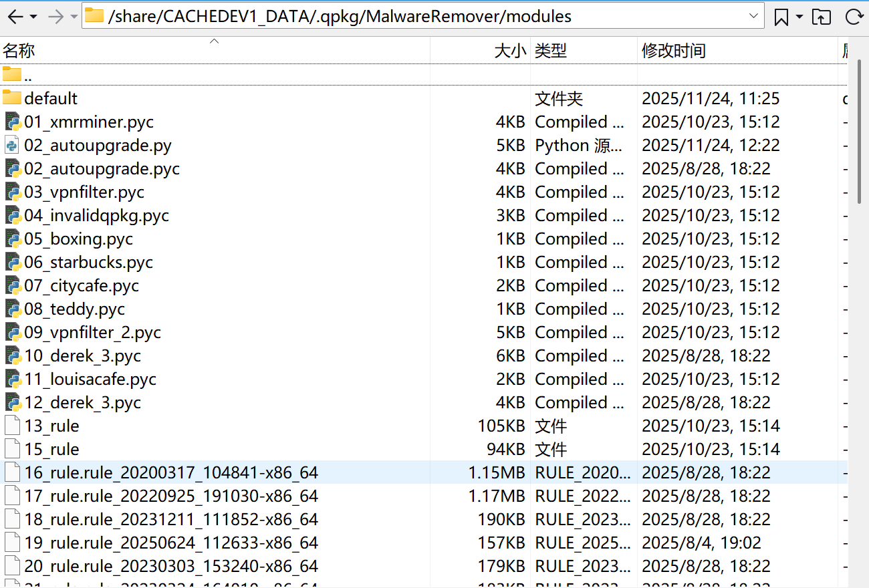Open the forward history dropdown arrow
This screenshot has height=588, width=869.
pos(74,17)
